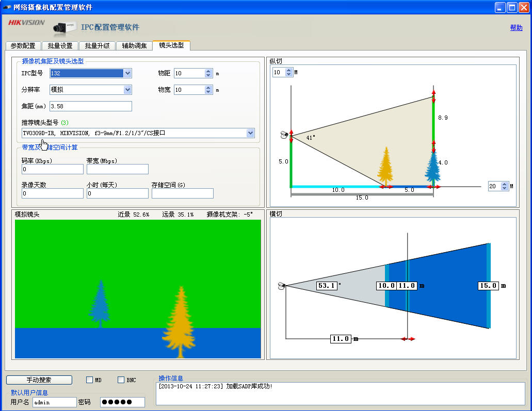The width and height of the screenshot is (532, 411).
Task: Click the 密码 password field
Action: point(122,402)
